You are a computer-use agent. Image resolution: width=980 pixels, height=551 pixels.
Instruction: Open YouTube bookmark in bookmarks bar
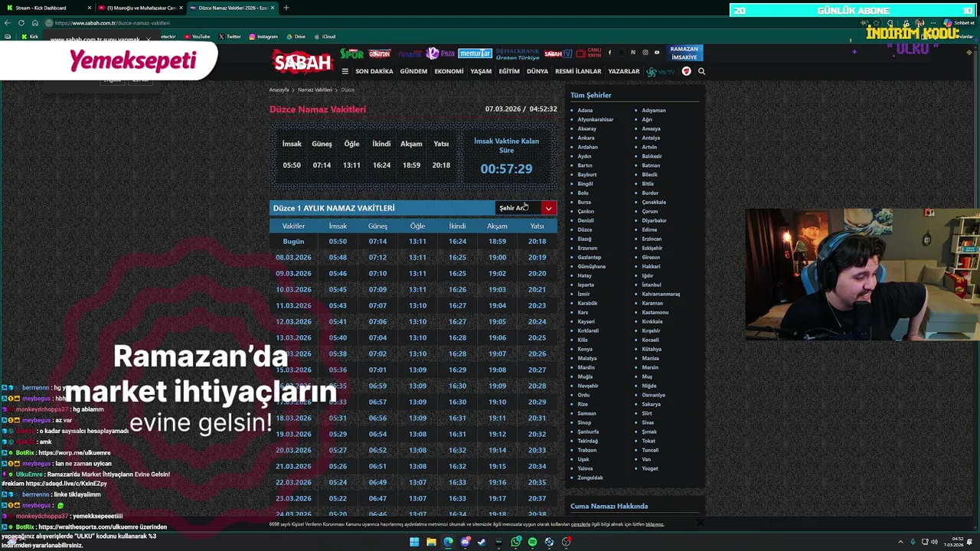point(197,37)
